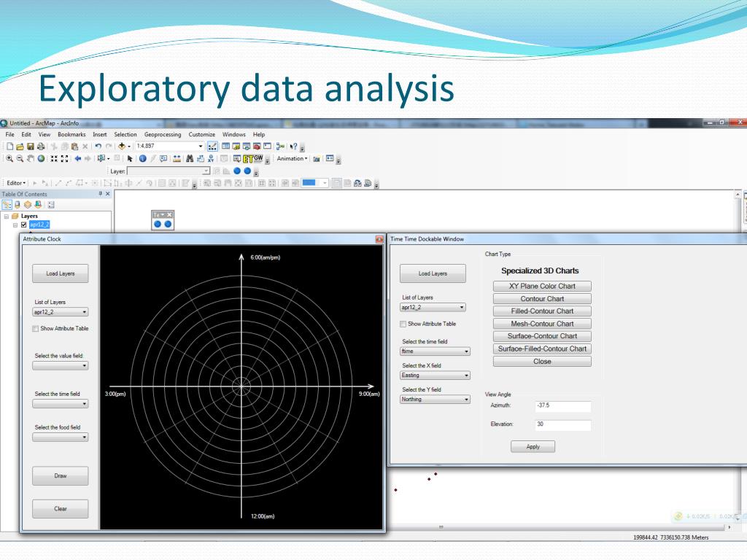Click the Mesh-Contour Chart button

pyautogui.click(x=542, y=324)
